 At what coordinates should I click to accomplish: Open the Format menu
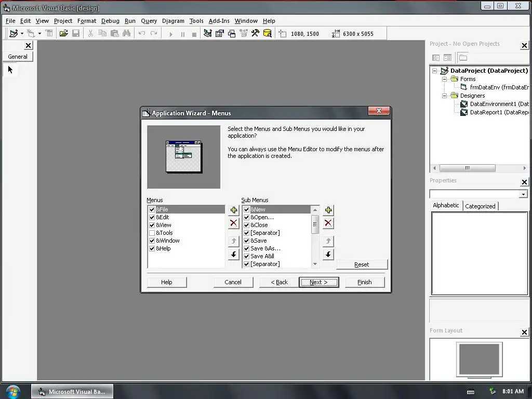tap(87, 21)
